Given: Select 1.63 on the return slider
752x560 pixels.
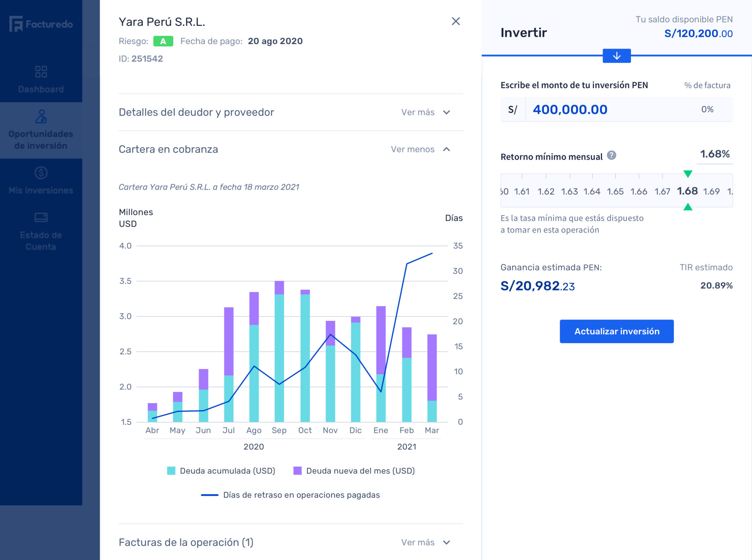Looking at the screenshot, I should (x=570, y=191).
